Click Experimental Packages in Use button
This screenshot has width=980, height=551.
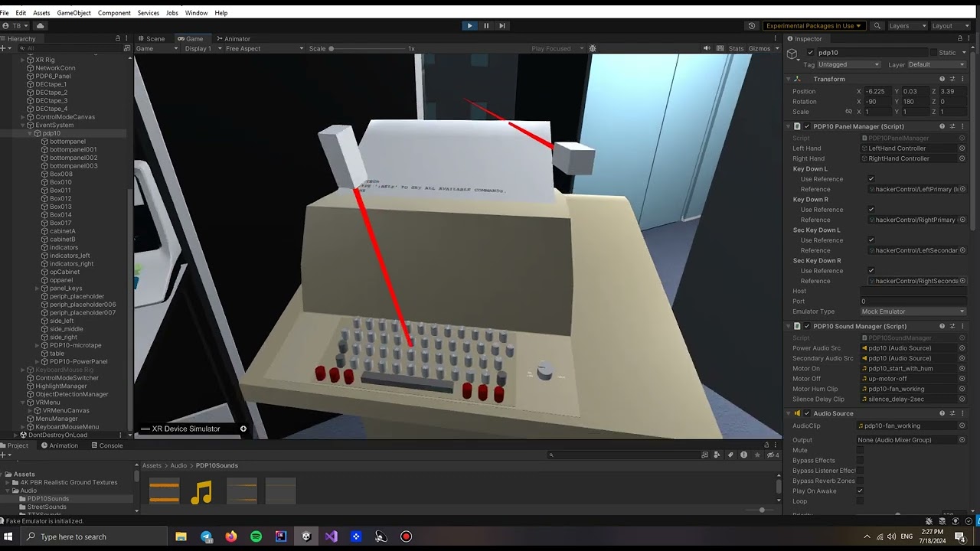click(x=813, y=25)
